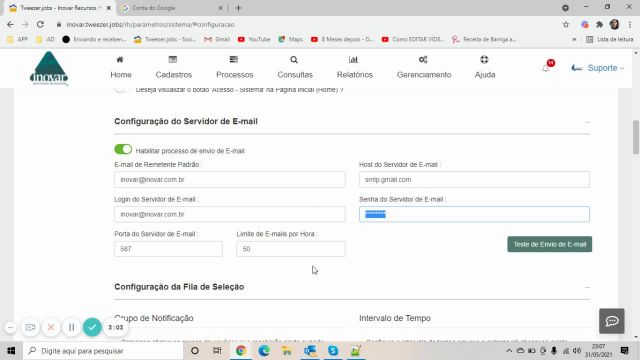Cancel the recording with the red X
Screen dimensions: 640x360
(x=51, y=327)
